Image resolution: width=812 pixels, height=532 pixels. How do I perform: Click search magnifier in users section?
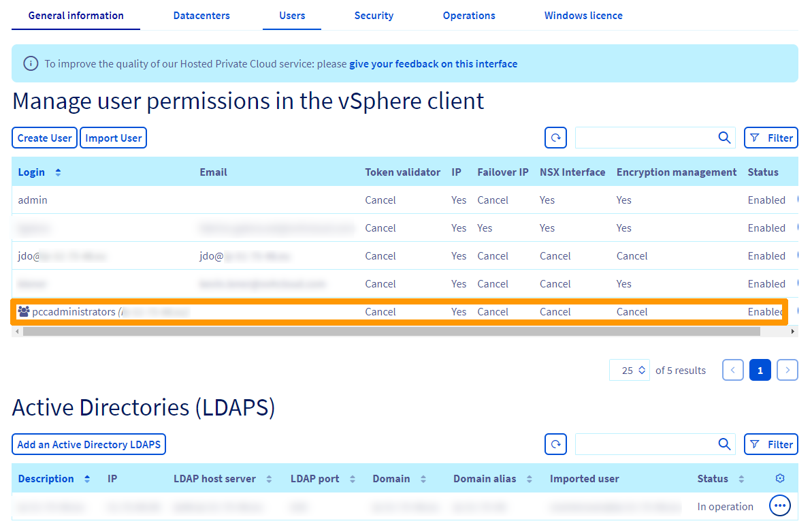point(724,138)
